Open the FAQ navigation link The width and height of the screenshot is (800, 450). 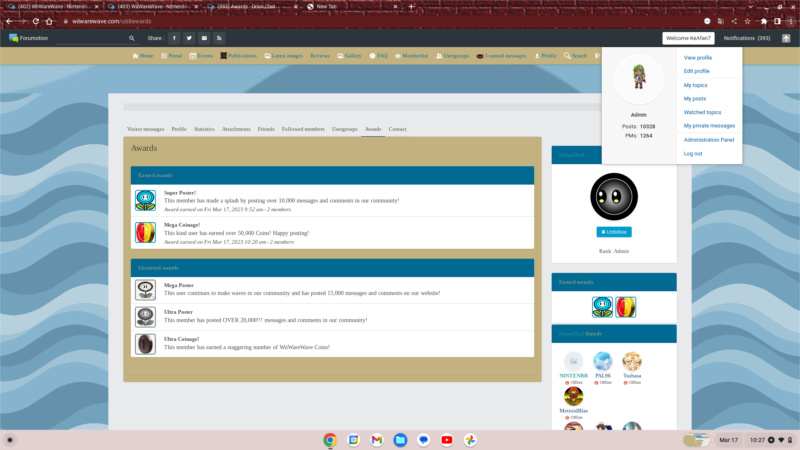379,56
